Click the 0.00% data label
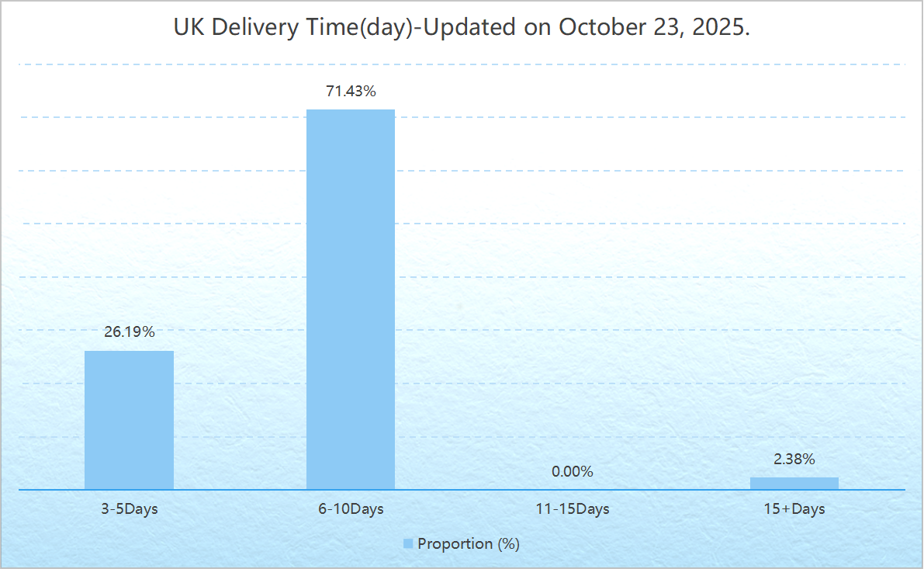The height and width of the screenshot is (569, 924). (573, 471)
